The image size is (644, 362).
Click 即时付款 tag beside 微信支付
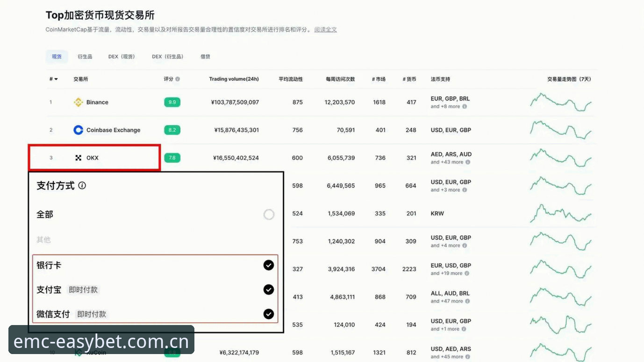pyautogui.click(x=92, y=314)
